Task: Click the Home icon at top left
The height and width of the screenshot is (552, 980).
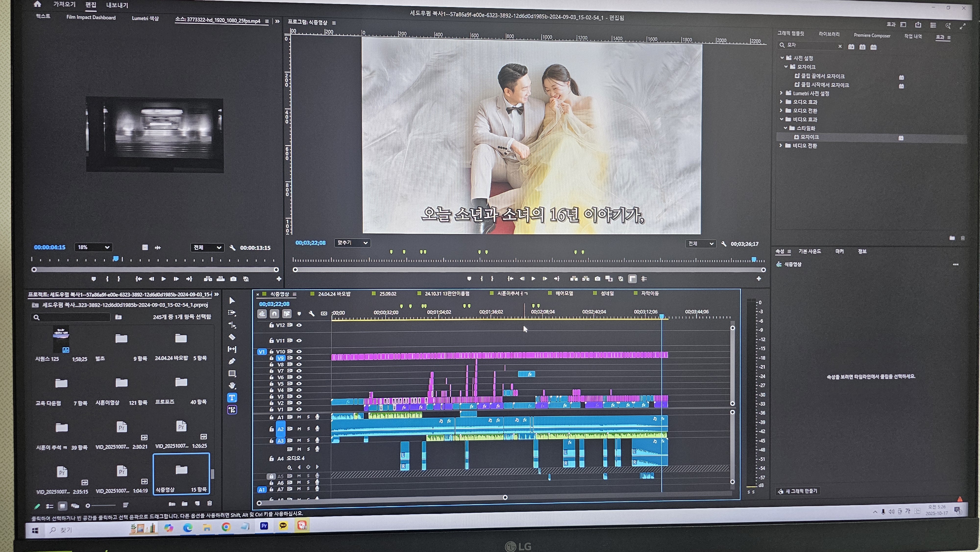Action: pyautogui.click(x=37, y=4)
